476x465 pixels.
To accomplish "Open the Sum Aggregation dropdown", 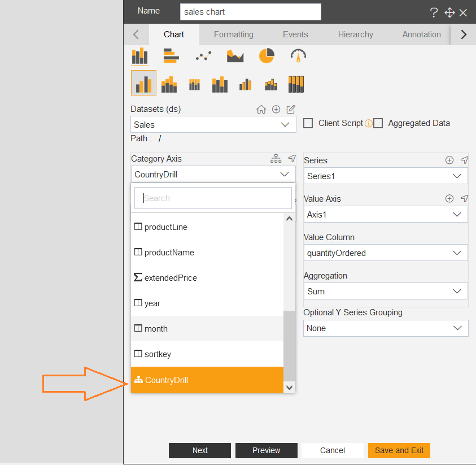I will pyautogui.click(x=386, y=292).
